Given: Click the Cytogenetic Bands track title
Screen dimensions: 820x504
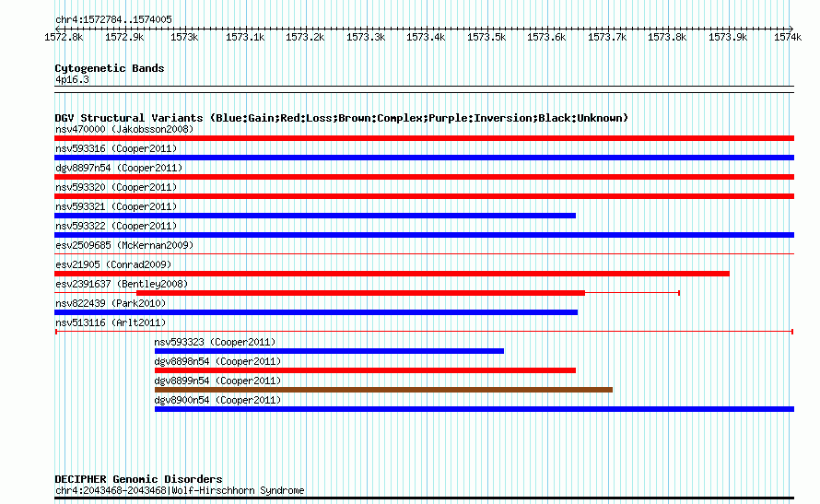Looking at the screenshot, I should [x=110, y=68].
